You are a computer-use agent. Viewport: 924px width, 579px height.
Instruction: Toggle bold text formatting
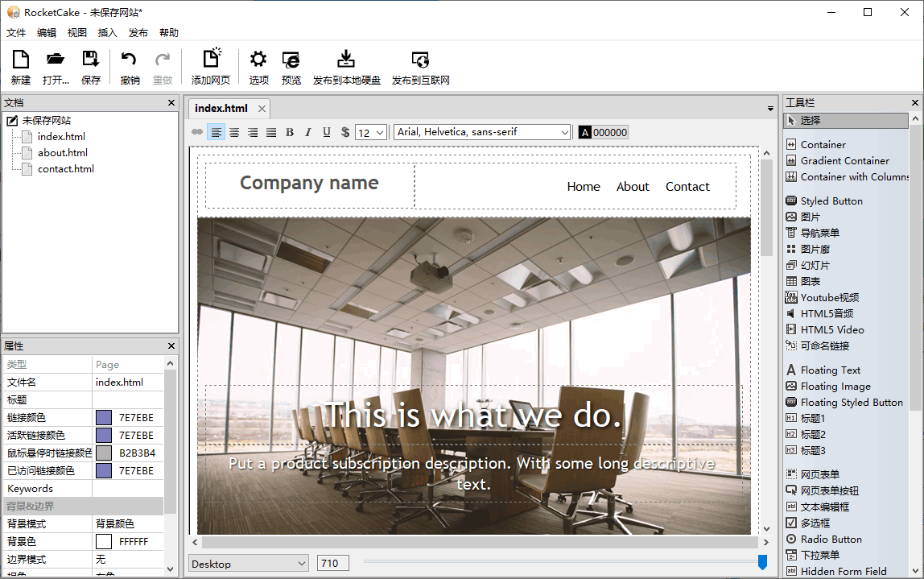(x=290, y=132)
